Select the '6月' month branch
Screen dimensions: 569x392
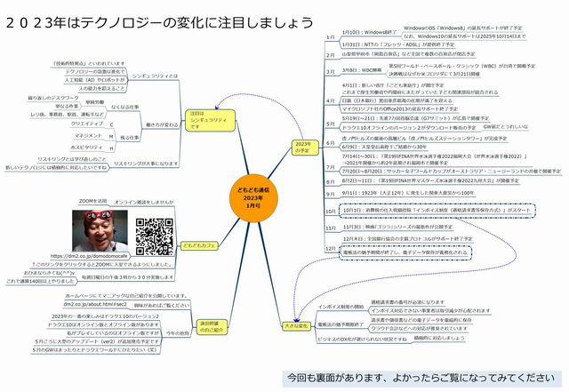(330, 143)
